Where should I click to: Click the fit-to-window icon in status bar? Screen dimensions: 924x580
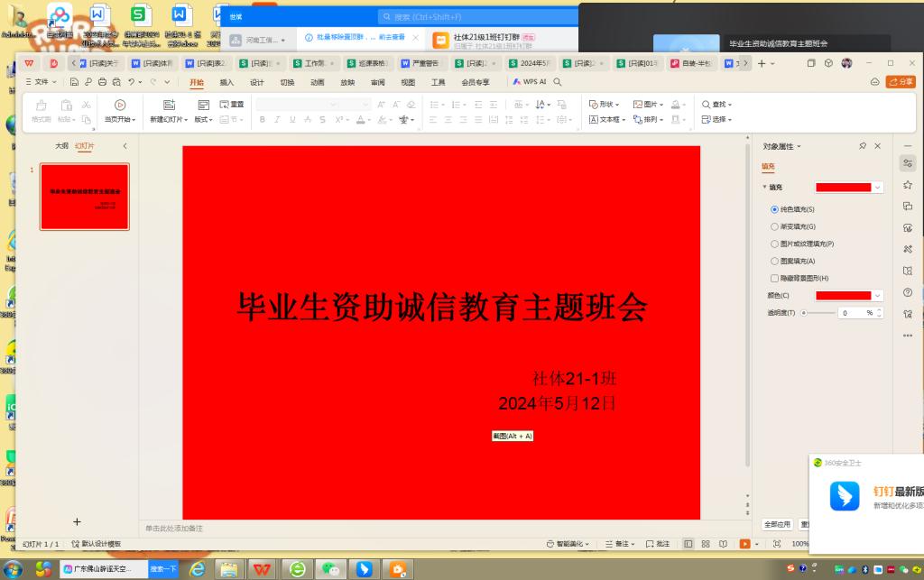[777, 544]
